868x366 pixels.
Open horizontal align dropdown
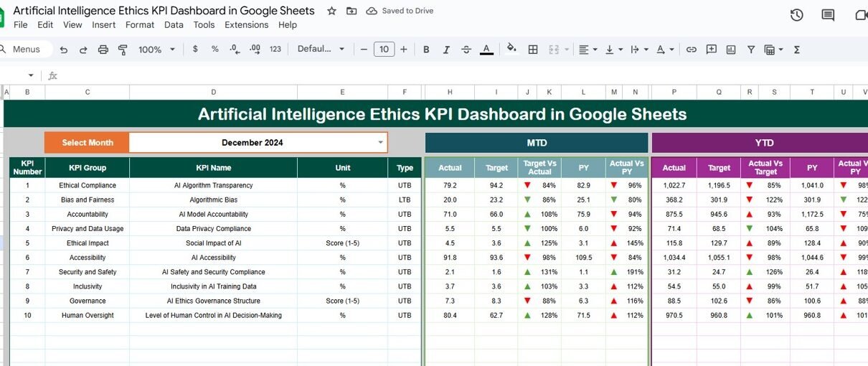pyautogui.click(x=588, y=50)
